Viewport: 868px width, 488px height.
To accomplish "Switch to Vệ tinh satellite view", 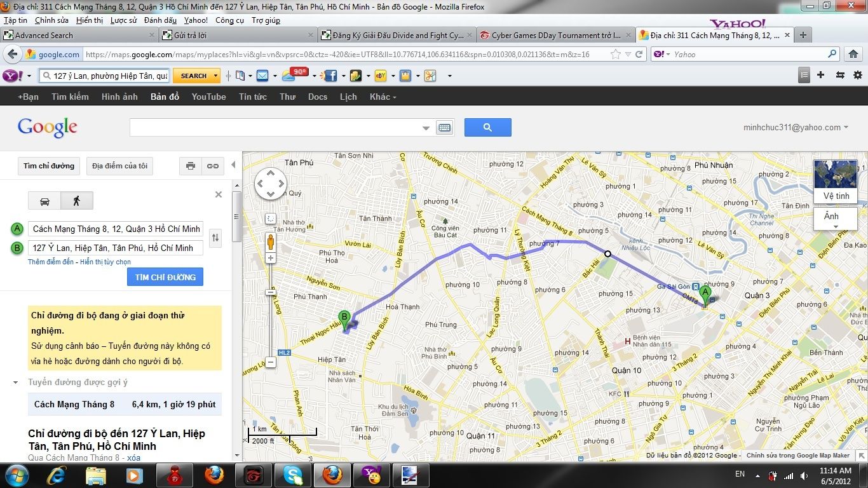I will [x=836, y=181].
